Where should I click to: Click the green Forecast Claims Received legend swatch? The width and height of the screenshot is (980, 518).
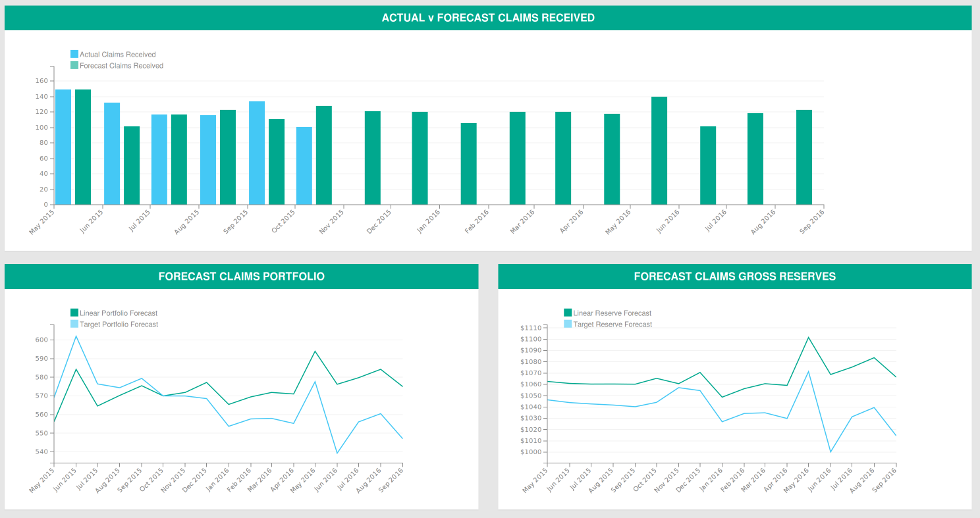click(x=74, y=66)
